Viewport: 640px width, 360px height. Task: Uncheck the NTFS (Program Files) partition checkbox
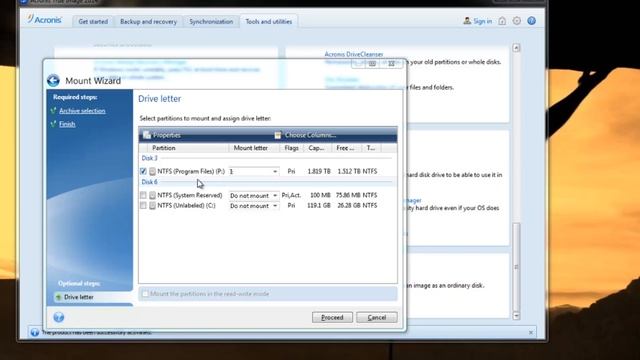[143, 171]
